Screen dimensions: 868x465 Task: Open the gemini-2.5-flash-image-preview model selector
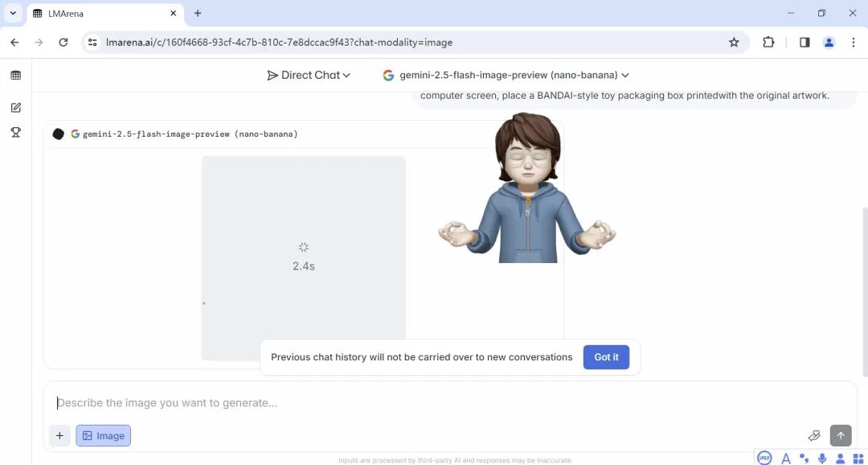[x=506, y=75]
